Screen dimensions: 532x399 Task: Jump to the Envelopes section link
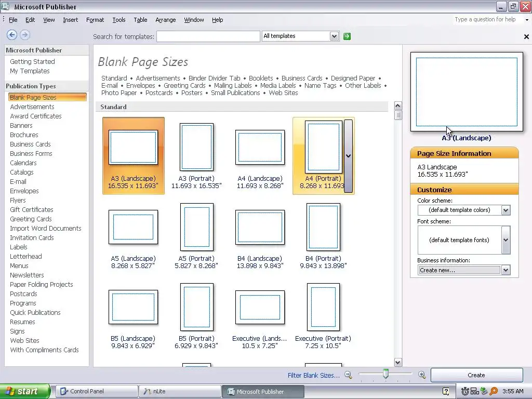click(140, 86)
